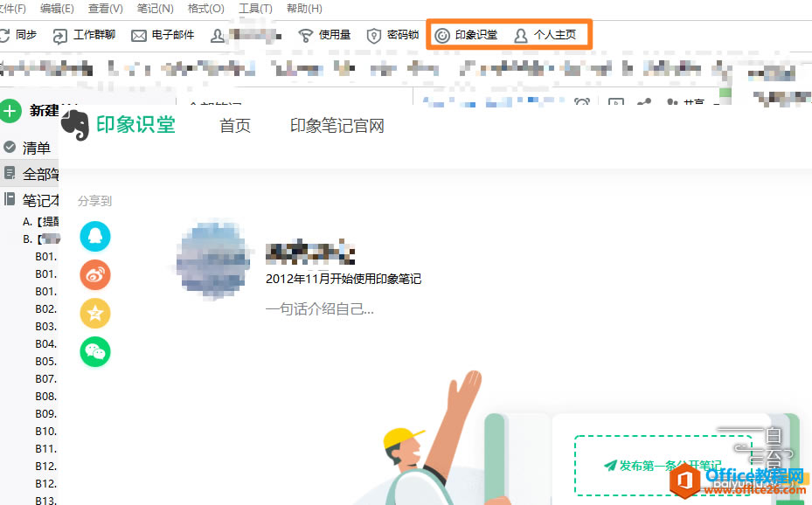
Task: Select 全部笔记 all notes in sidebar
Action: point(31,174)
